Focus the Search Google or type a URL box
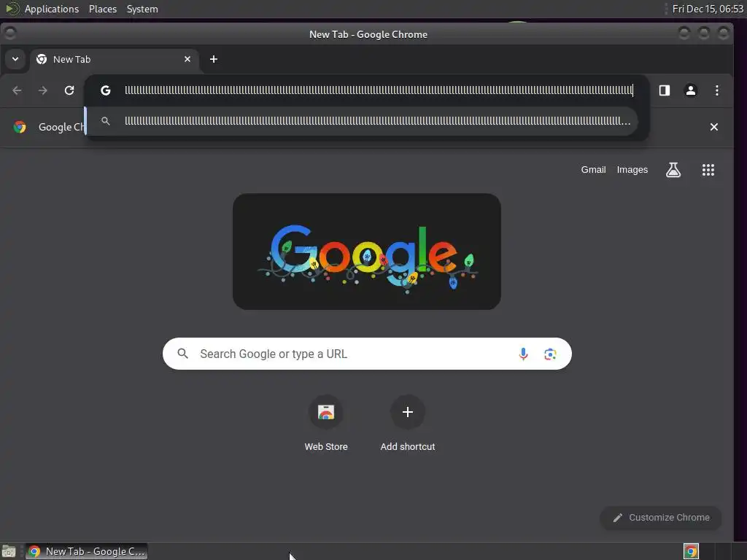Screen dimensions: 747x560 [367, 354]
